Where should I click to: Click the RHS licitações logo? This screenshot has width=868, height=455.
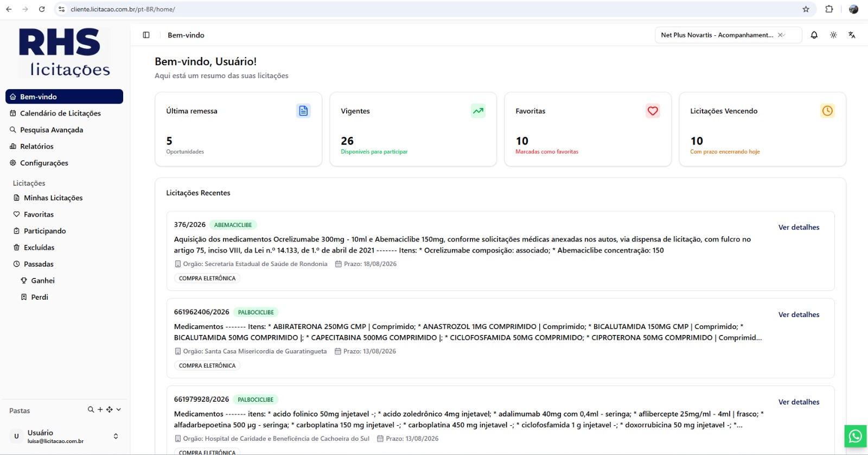pos(65,53)
